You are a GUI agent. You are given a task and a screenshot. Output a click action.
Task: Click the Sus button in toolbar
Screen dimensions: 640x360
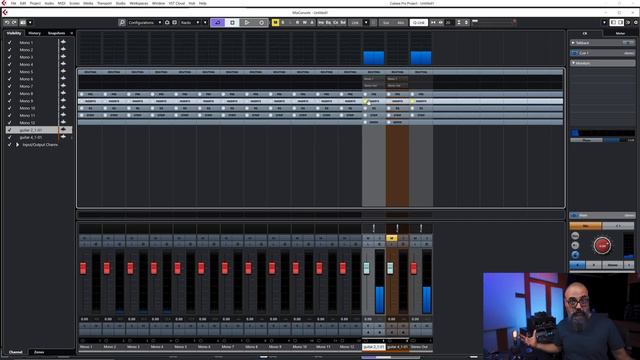coord(386,22)
